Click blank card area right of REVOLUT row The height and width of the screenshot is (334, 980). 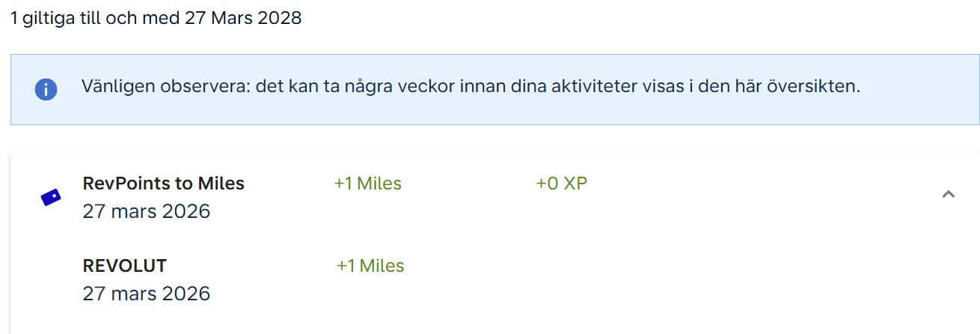pos(673,279)
